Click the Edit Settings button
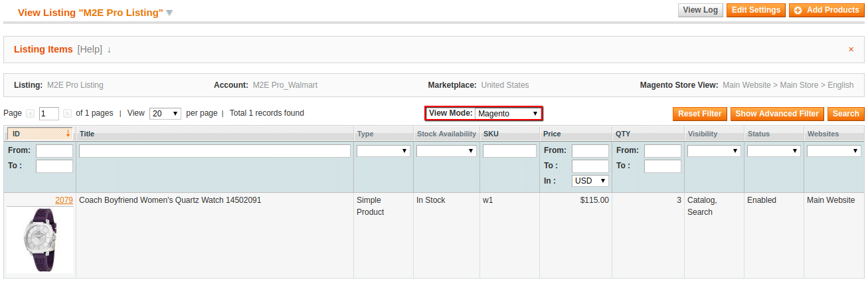 756,10
